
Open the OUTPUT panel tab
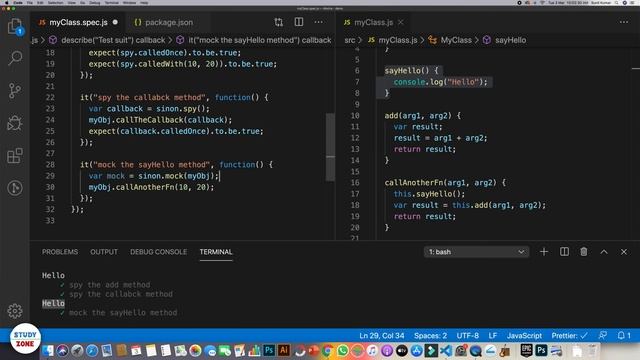104,252
